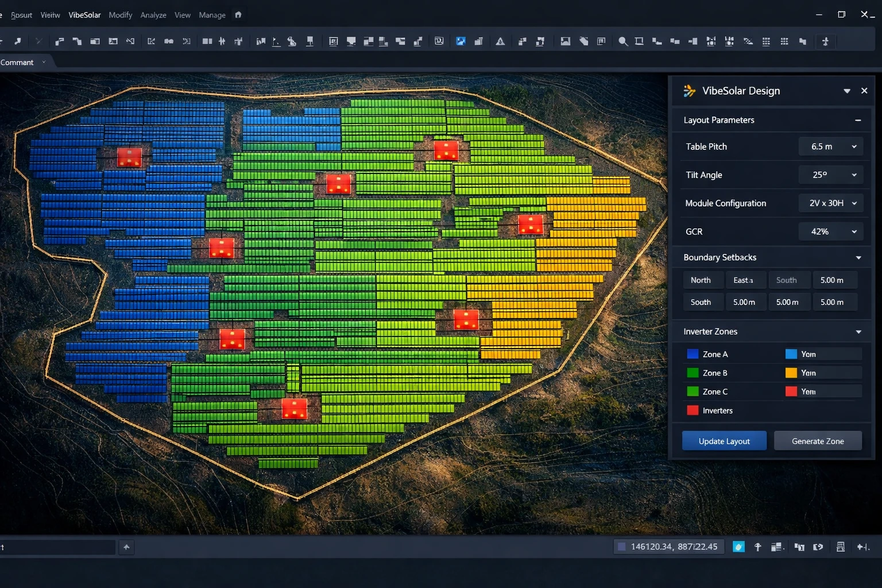
Task: Click the magnifier search tool in toolbar
Action: point(622,41)
